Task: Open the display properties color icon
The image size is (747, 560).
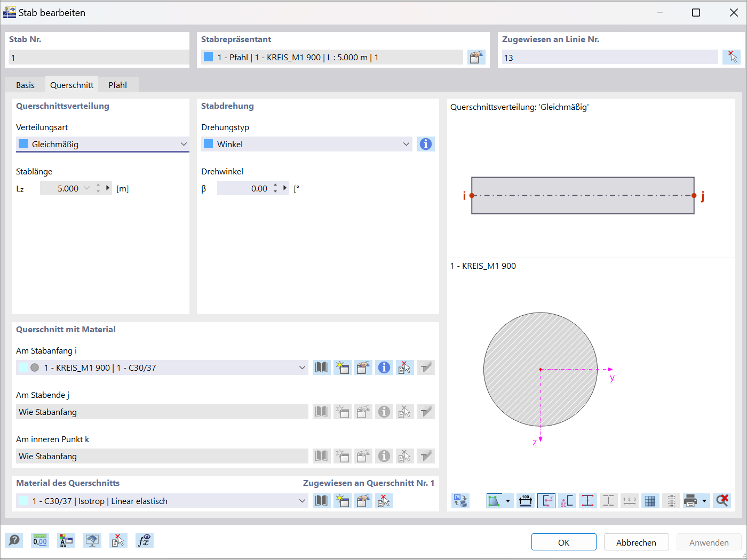Action: pyautogui.click(x=66, y=540)
